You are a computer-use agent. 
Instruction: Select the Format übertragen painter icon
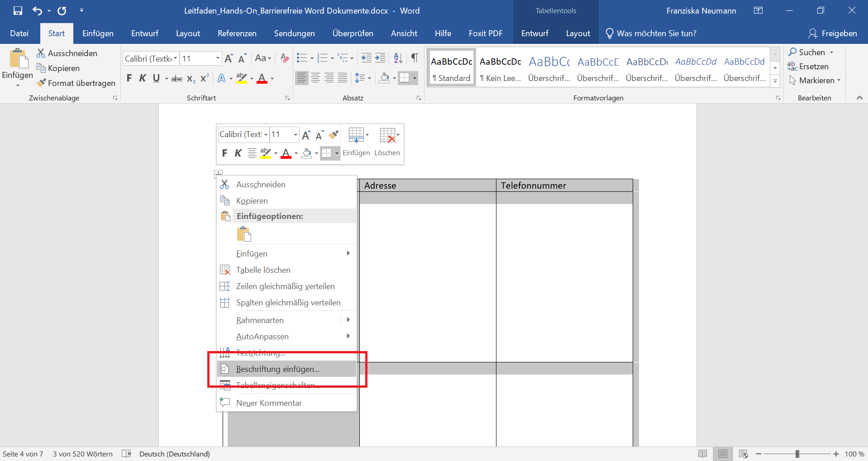click(41, 83)
